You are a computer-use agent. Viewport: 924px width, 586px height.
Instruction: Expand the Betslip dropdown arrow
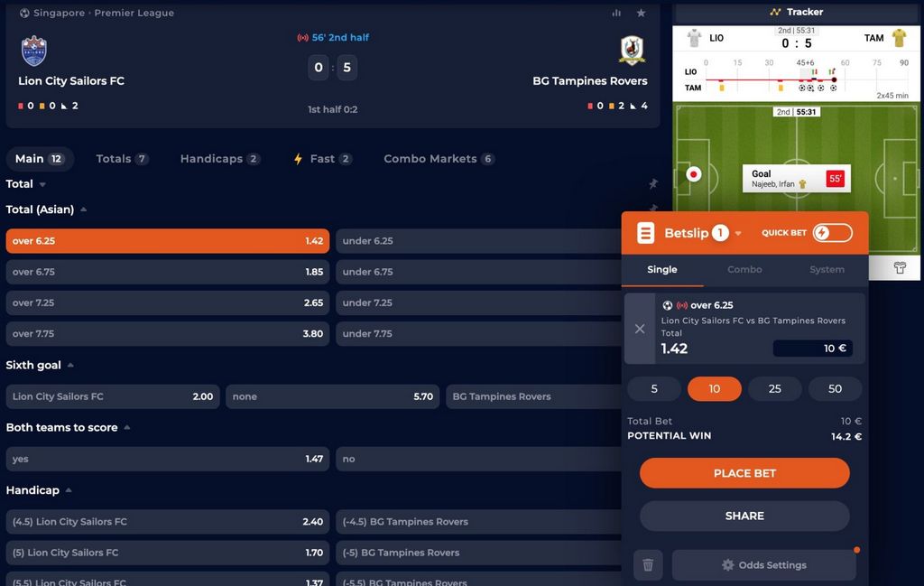pos(738,233)
